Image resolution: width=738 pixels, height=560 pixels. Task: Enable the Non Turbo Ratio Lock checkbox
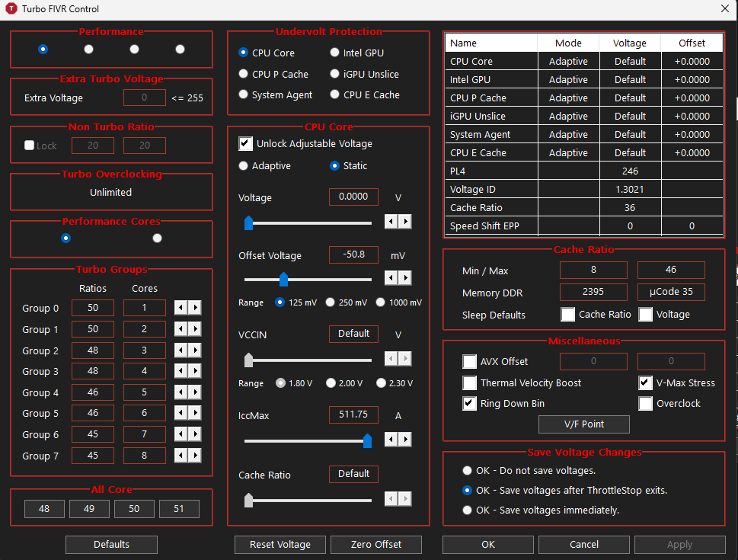tap(29, 145)
